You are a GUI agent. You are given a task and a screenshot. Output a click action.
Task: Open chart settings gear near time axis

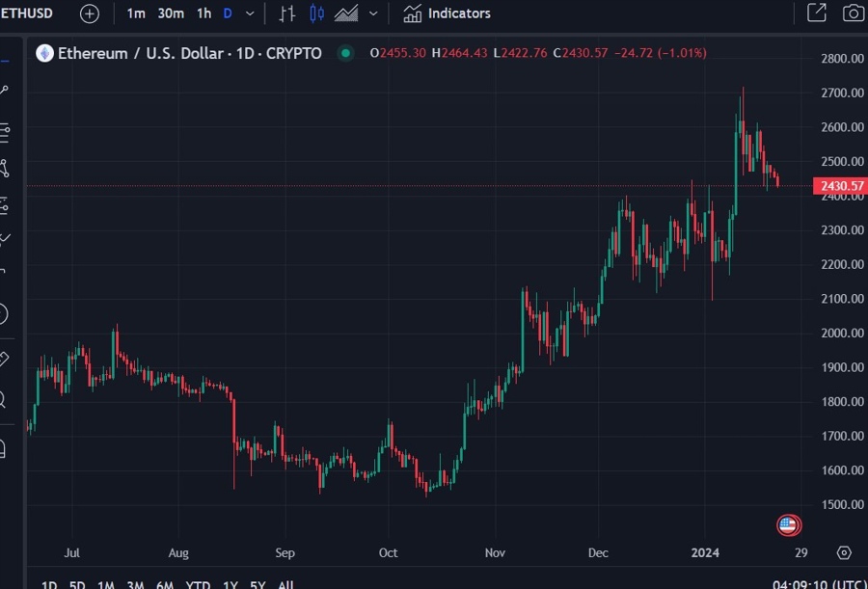click(844, 552)
